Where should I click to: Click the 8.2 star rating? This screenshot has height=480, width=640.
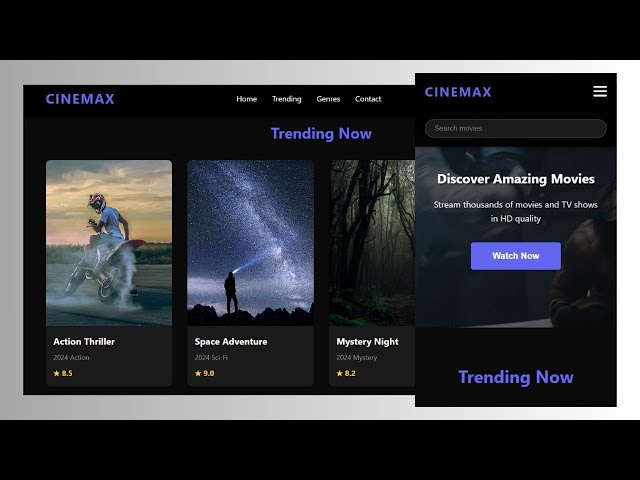346,373
